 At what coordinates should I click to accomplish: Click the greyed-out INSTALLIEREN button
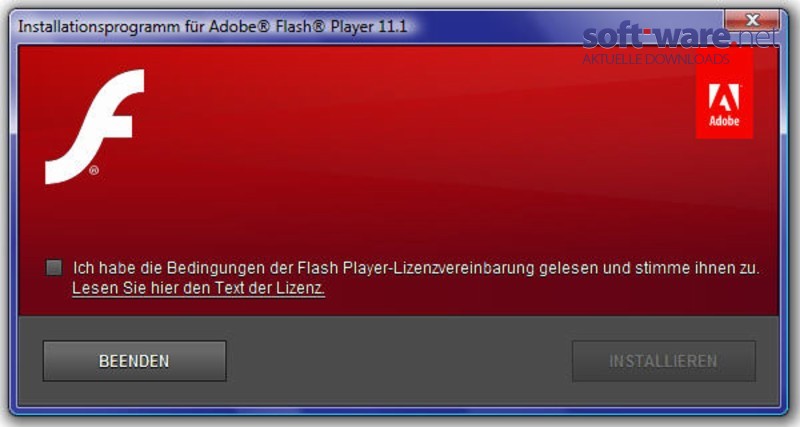point(664,361)
